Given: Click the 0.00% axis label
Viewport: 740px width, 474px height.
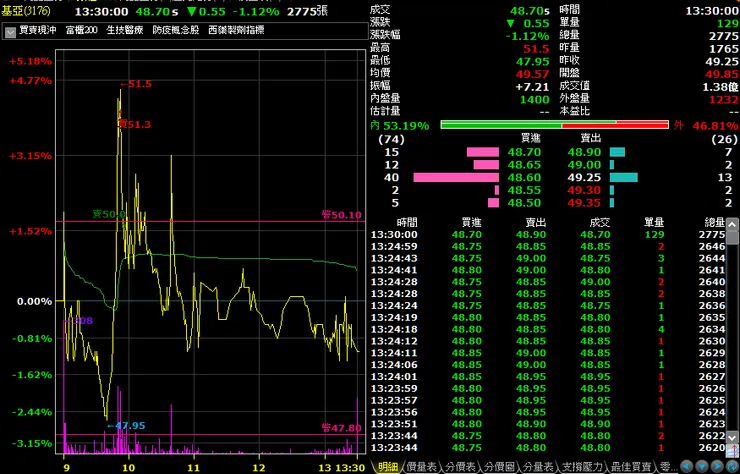Looking at the screenshot, I should coord(34,301).
